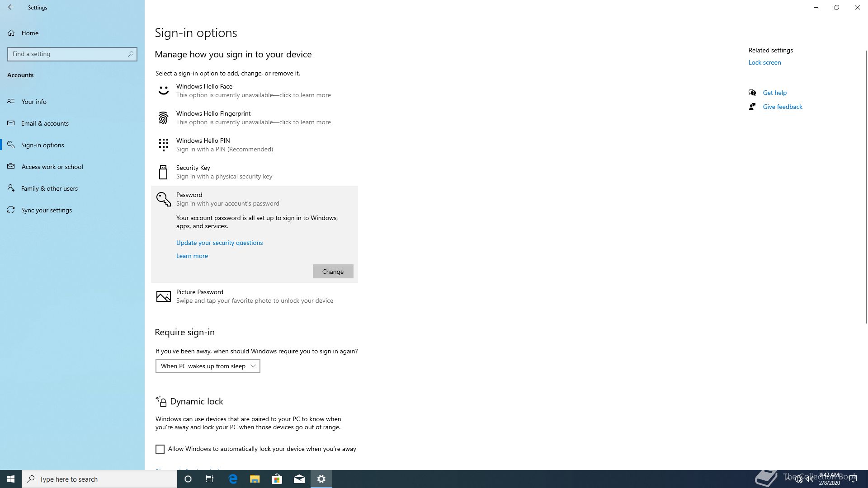Open Mail app from taskbar
The width and height of the screenshot is (868, 488).
point(299,479)
